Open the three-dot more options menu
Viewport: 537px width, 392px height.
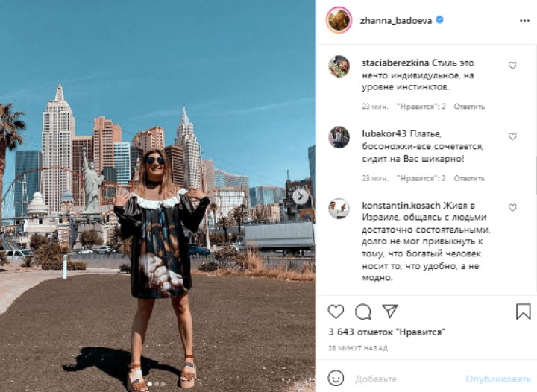click(524, 21)
